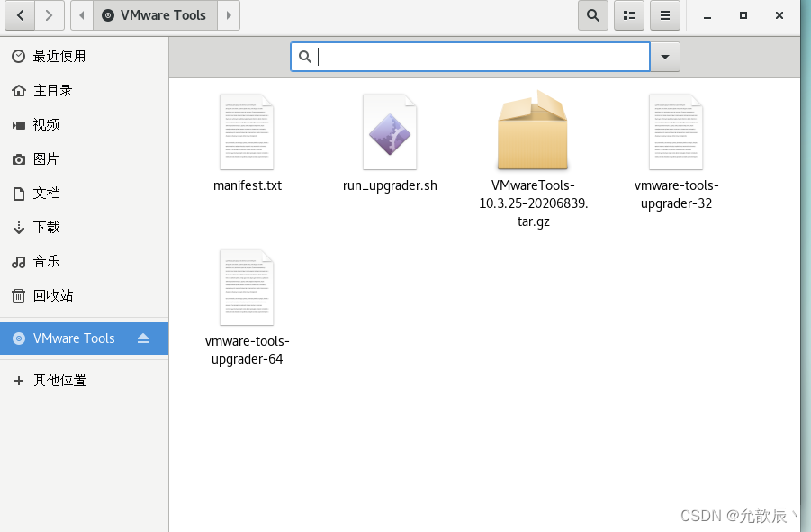Viewport: 811px width, 532px height.
Task: Expand the search filter dropdown arrow
Action: [665, 57]
